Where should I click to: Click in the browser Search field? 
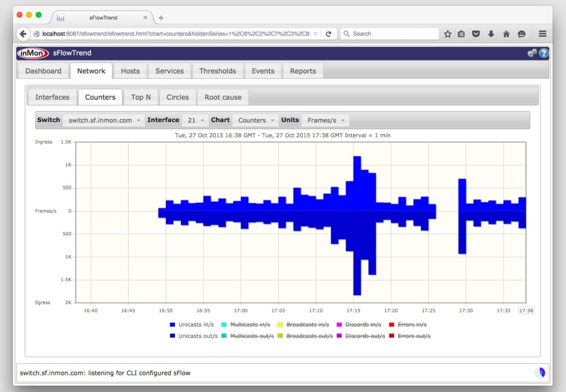point(392,34)
